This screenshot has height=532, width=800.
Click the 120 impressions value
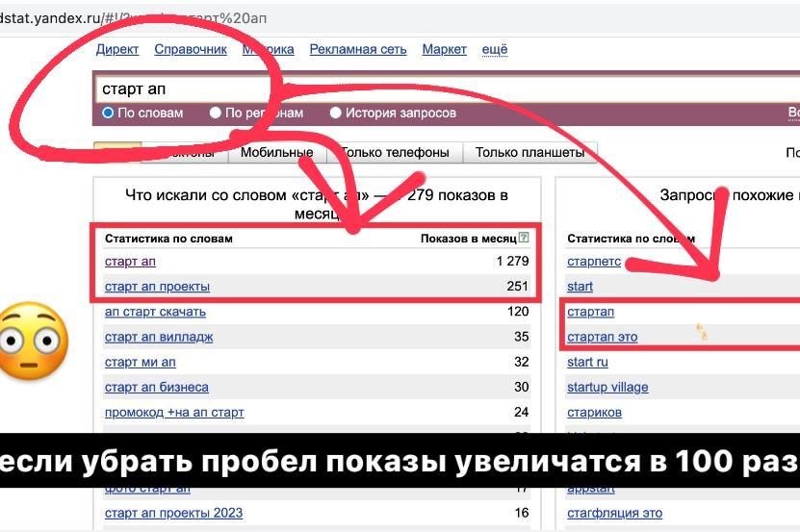[518, 311]
